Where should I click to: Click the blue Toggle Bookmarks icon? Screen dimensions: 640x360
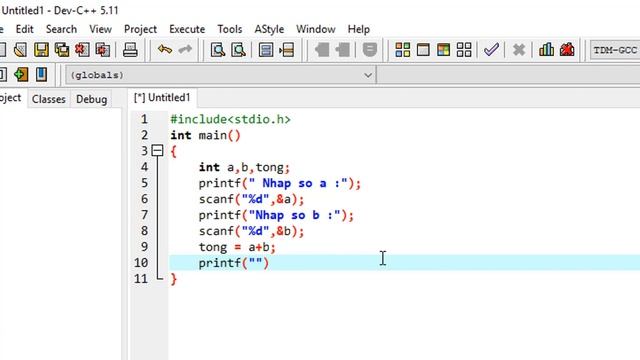coord(41,75)
